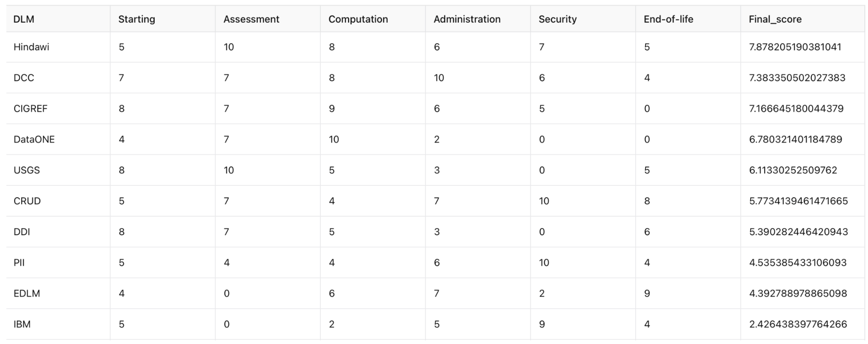Screen dimensions: 868x344
Task: Click the CIGREF row label
Action: click(30, 109)
